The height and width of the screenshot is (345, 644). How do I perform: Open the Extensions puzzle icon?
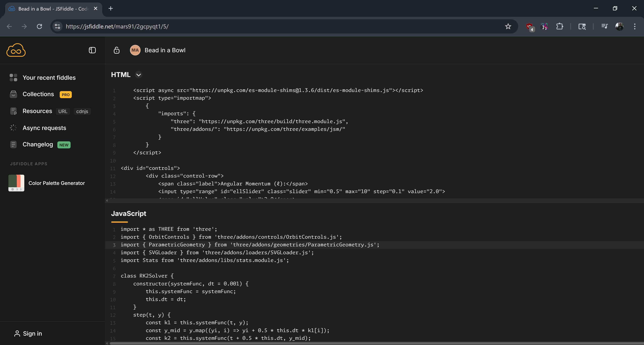[559, 26]
